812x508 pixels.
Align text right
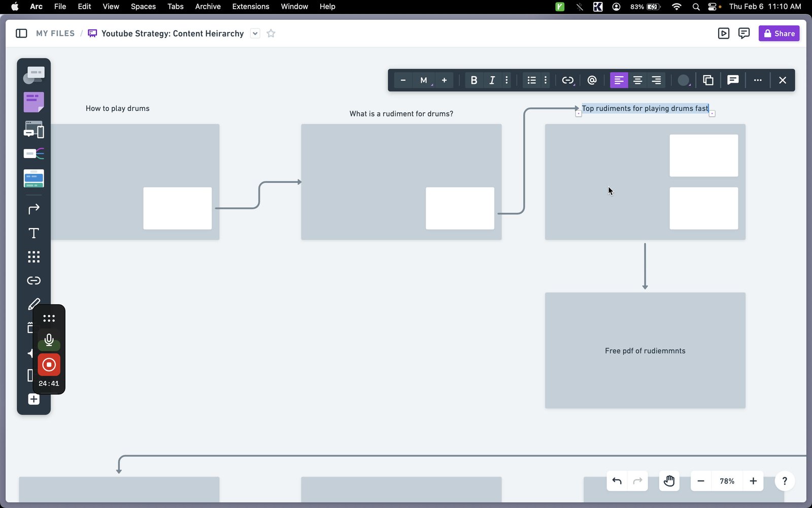[656, 80]
